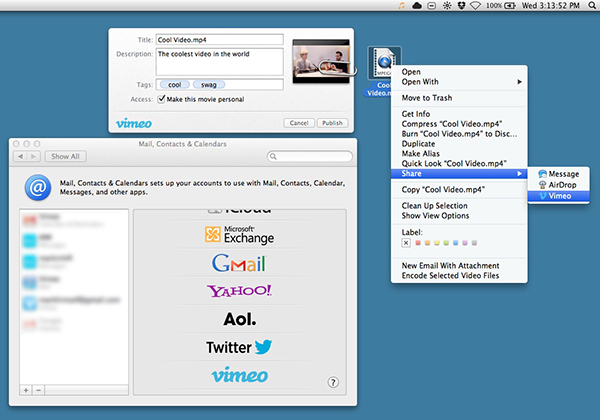The width and height of the screenshot is (600, 420).
Task: Share via Vimeo in submenu
Action: click(x=558, y=196)
